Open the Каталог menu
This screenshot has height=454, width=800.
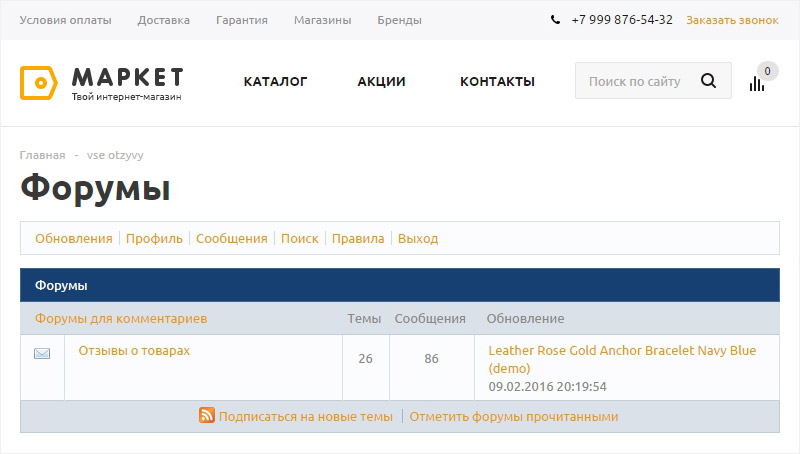pyautogui.click(x=275, y=82)
